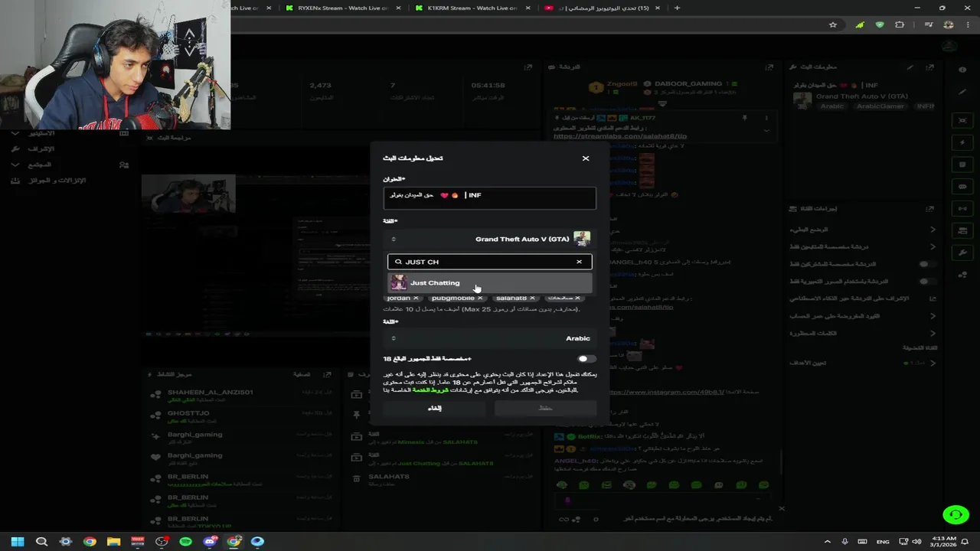This screenshot has height=551, width=980.
Task: Select SHAHEEN_AL_ANZI501 in activity feed
Action: point(211,393)
